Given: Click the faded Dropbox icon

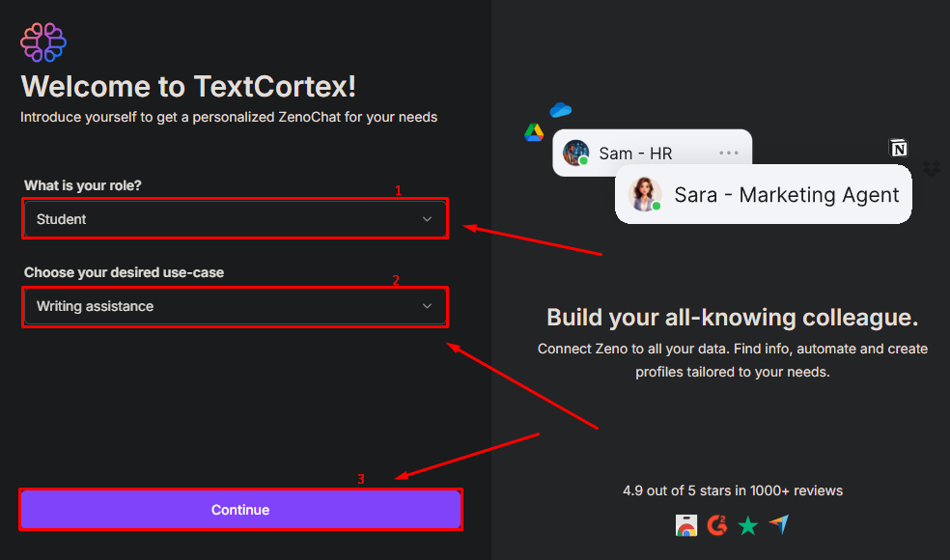Looking at the screenshot, I should point(931,169).
